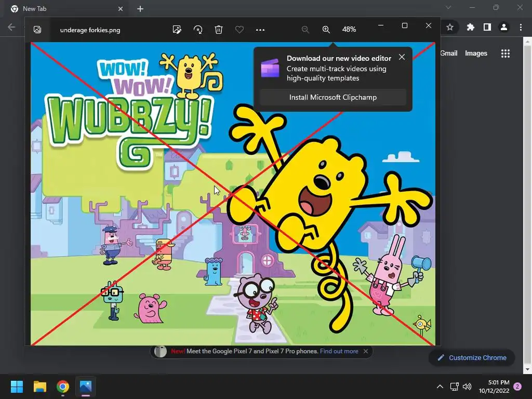Viewport: 532px width, 399px height.
Task: Bookmark this tab with star icon
Action: (x=450, y=27)
